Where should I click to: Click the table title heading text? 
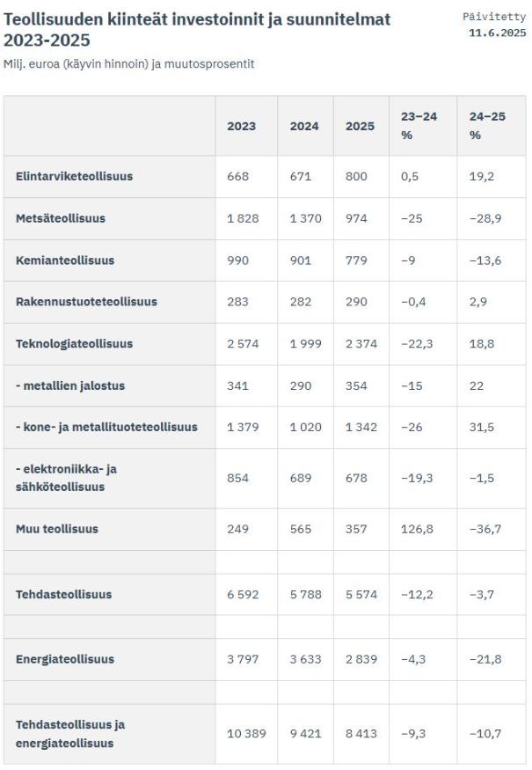pos(197,29)
